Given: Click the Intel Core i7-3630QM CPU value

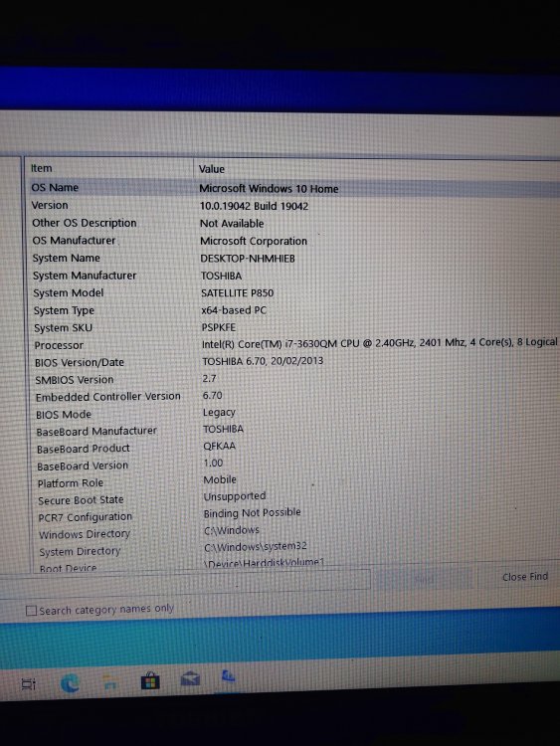Looking at the screenshot, I should (380, 342).
